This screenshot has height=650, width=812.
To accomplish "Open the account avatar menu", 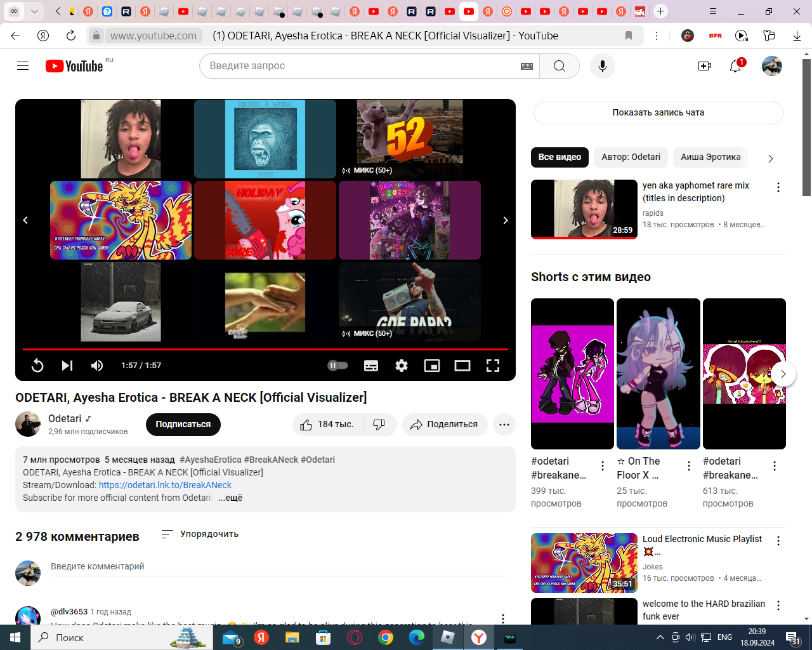I will (x=772, y=66).
